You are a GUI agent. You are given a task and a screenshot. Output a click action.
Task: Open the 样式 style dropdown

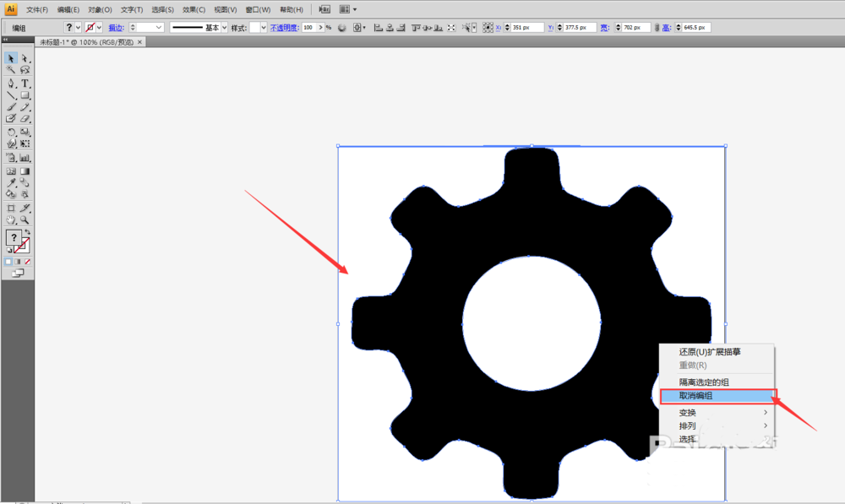[264, 28]
